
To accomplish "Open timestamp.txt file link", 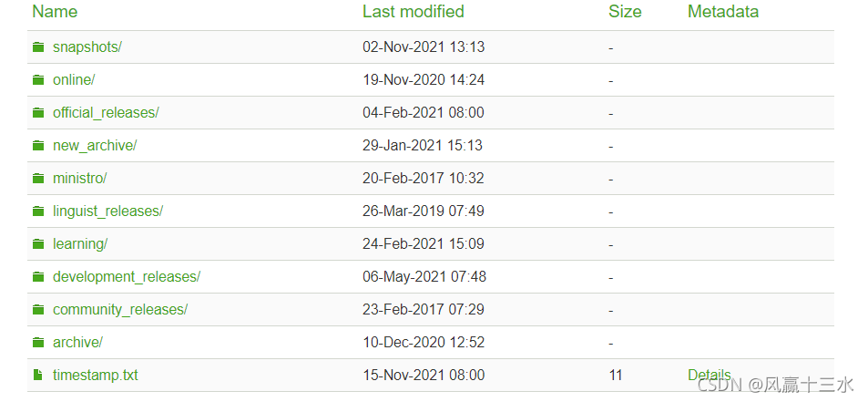I will tap(96, 375).
